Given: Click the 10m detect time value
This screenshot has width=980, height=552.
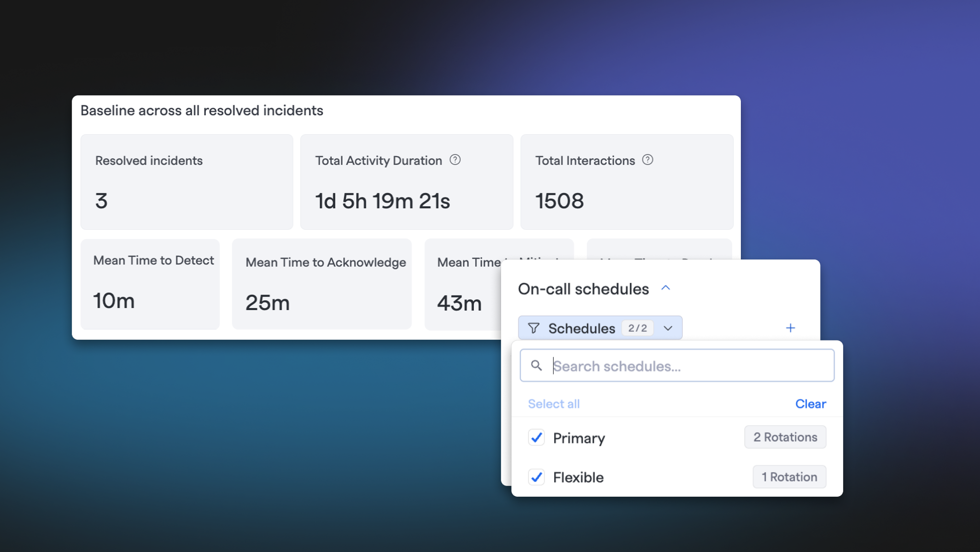Looking at the screenshot, I should (114, 301).
